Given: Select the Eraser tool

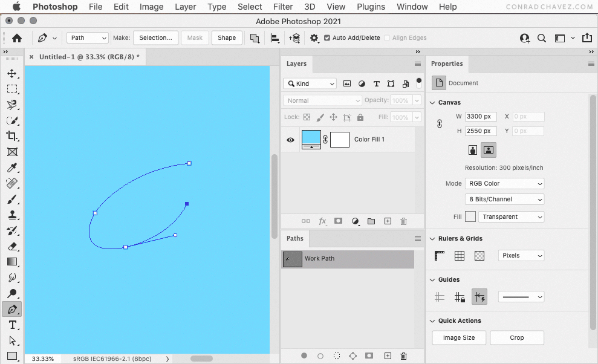Looking at the screenshot, I should click(12, 246).
